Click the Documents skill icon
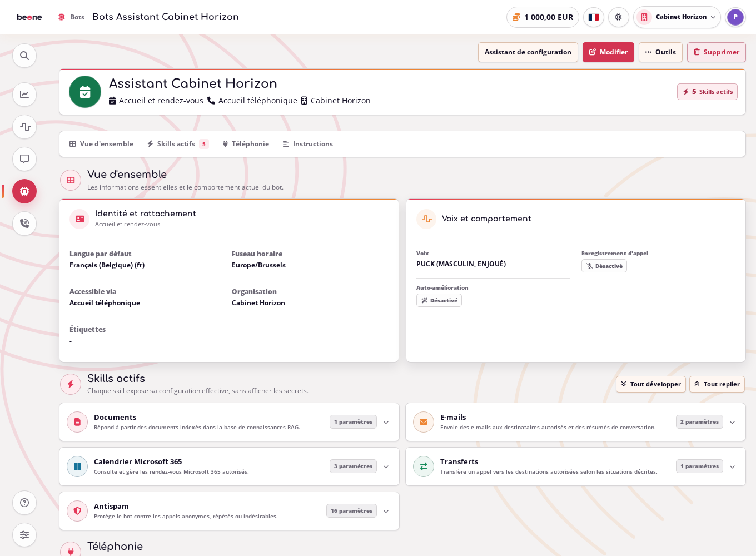The height and width of the screenshot is (556, 756). pyautogui.click(x=77, y=422)
